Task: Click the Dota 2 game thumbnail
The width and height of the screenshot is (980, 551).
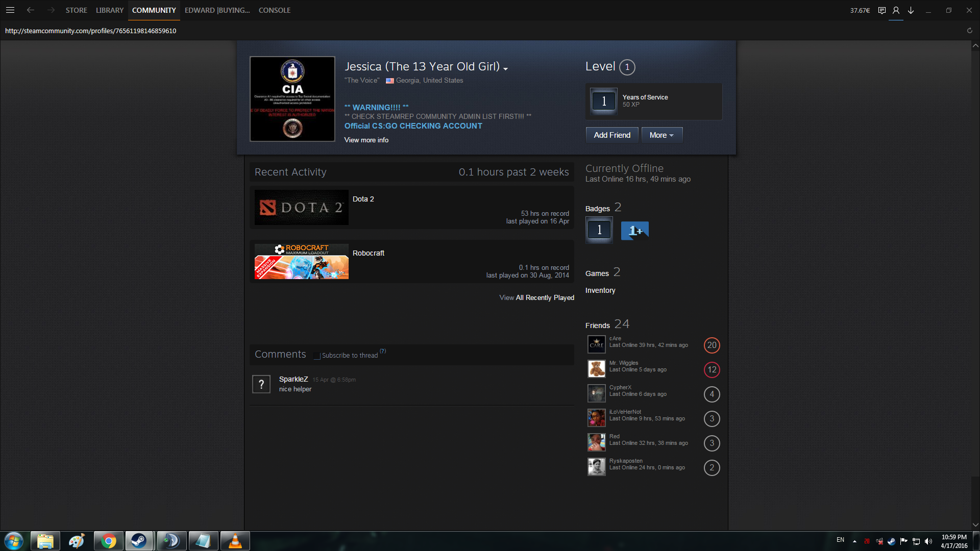Action: [x=301, y=208]
